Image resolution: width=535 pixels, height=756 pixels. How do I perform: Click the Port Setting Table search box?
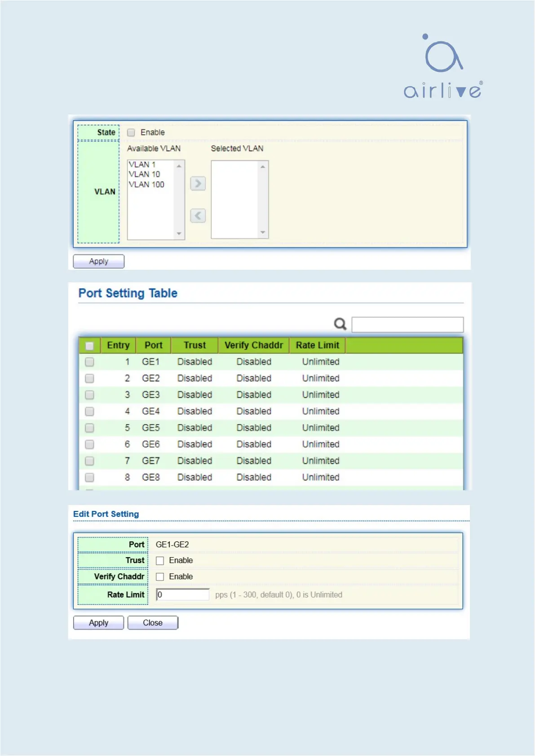point(407,325)
